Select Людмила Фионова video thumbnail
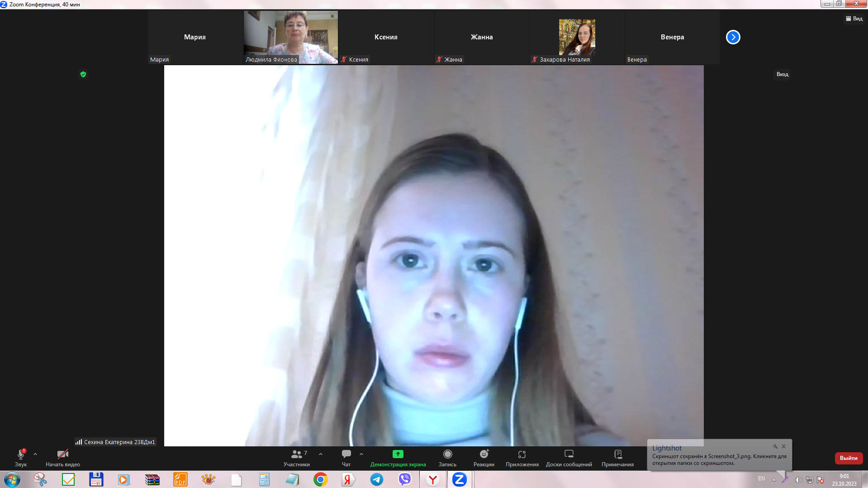 [290, 37]
